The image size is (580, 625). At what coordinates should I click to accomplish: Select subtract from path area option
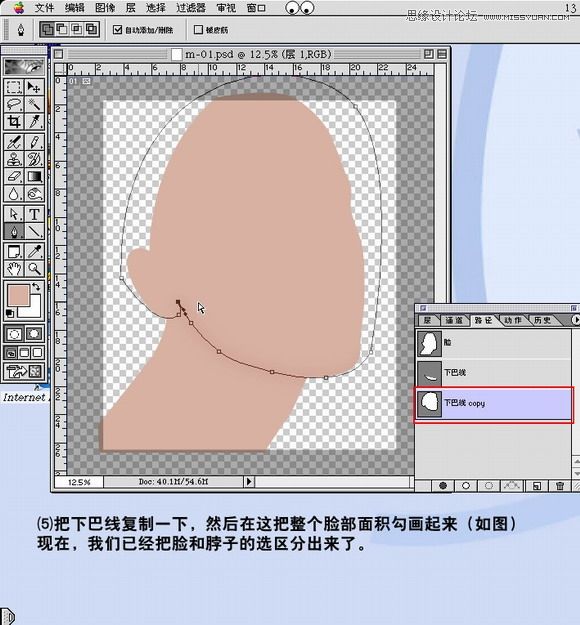[x=62, y=29]
